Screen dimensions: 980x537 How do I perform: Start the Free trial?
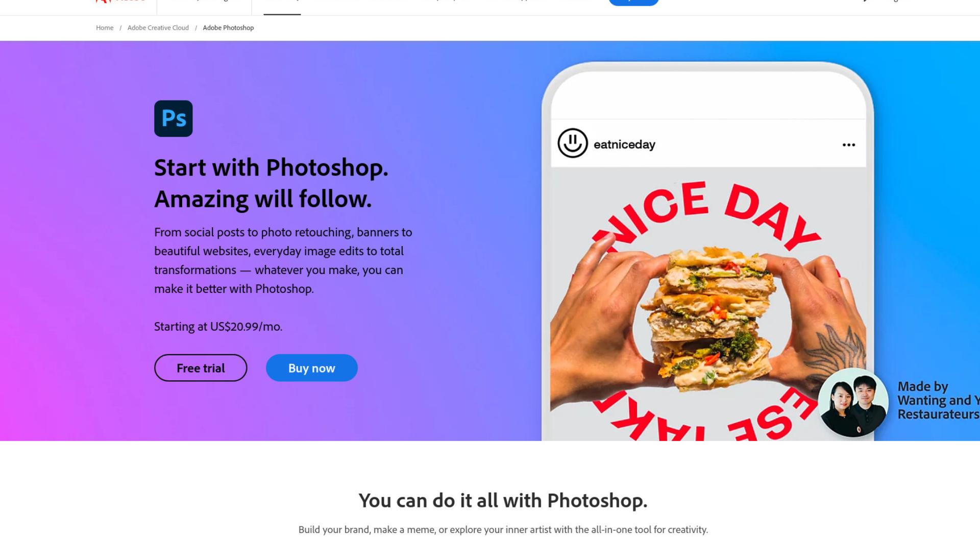pyautogui.click(x=201, y=368)
